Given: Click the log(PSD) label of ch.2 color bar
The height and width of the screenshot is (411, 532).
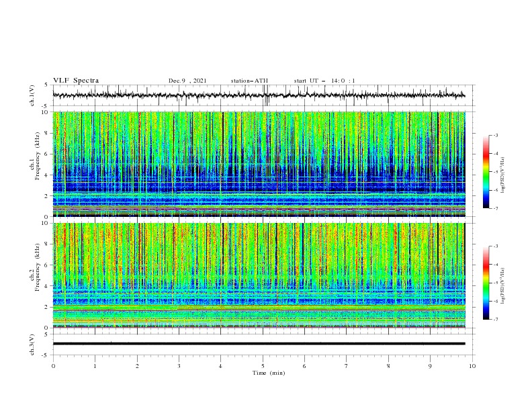Looking at the screenshot, I should (x=503, y=285).
